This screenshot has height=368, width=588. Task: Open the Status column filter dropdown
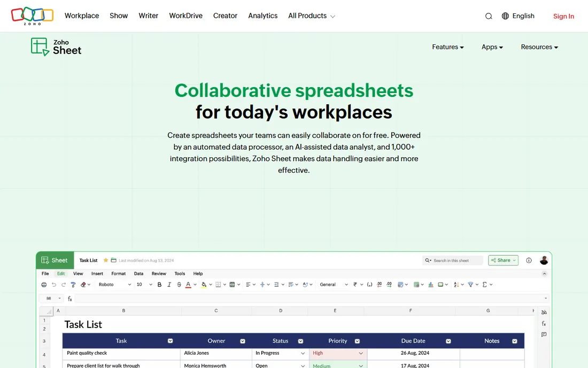pyautogui.click(x=300, y=341)
